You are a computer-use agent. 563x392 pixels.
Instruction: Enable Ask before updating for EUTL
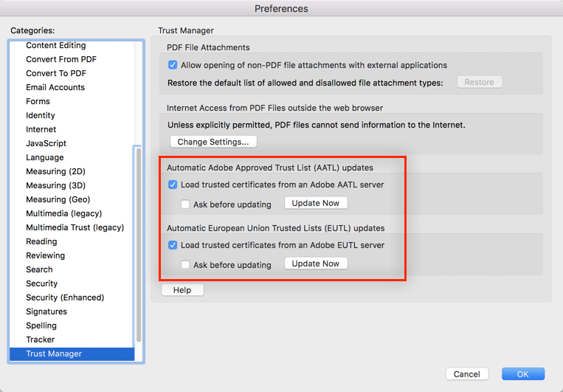pos(186,264)
